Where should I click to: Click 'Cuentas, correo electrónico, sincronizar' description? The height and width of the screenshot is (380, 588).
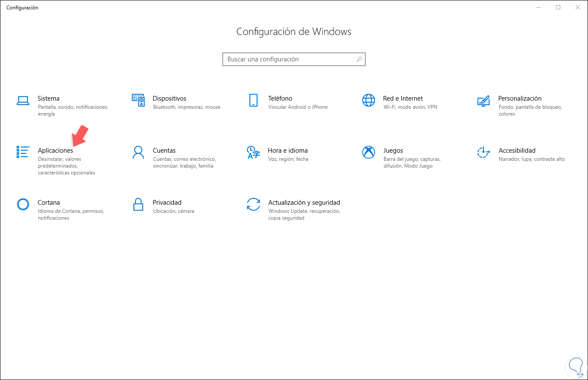(x=184, y=162)
